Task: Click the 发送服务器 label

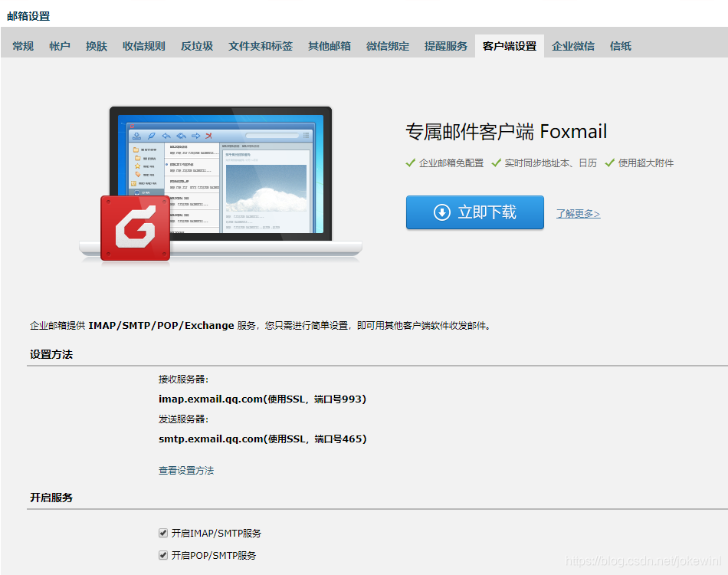Action: [183, 419]
